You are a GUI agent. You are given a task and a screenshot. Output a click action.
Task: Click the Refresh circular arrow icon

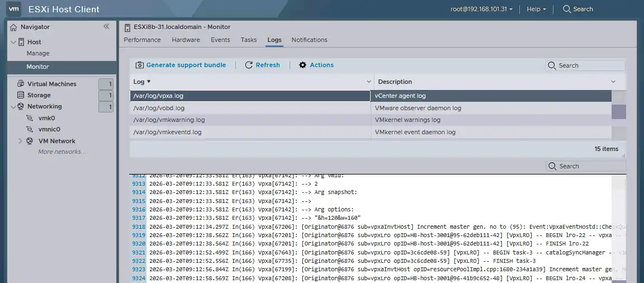248,65
